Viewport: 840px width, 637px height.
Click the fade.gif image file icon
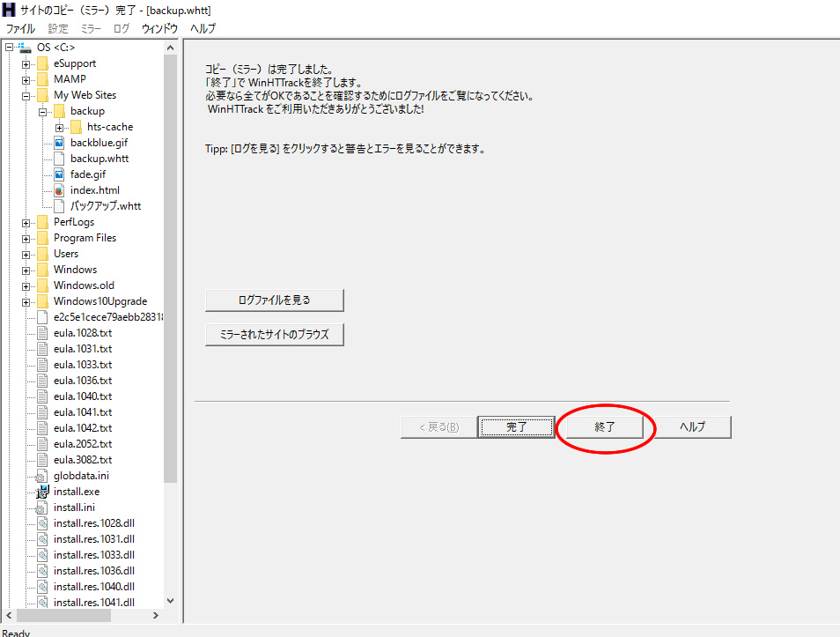59,174
